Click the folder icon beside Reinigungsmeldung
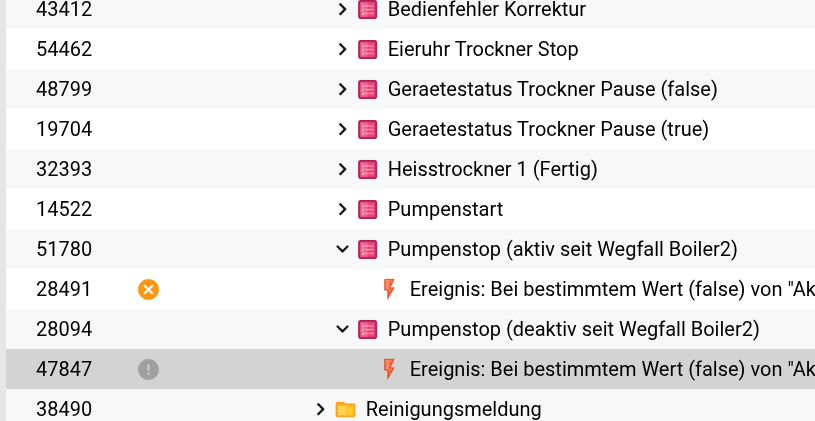 click(x=345, y=410)
